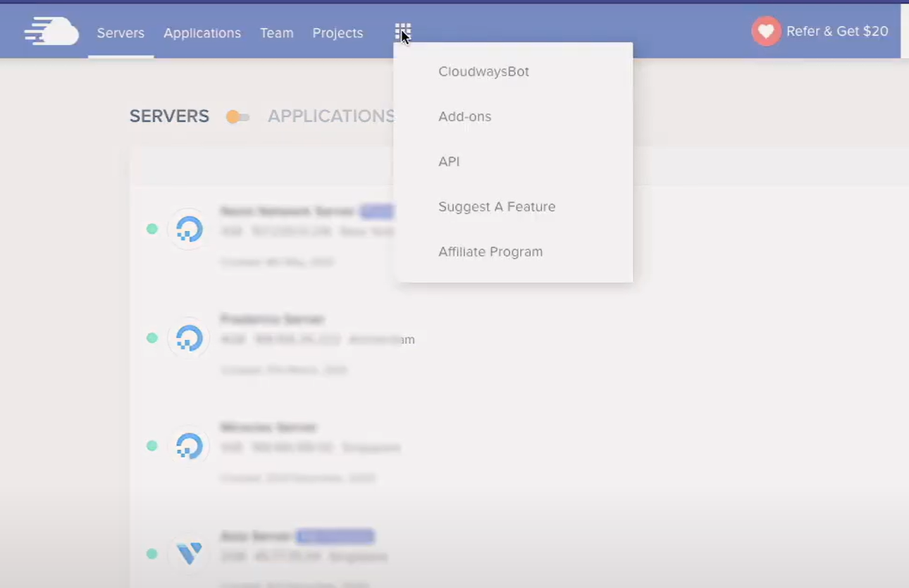Viewport: 909px width, 588px height.
Task: Click the Cloudways cloud logo
Action: coord(51,32)
